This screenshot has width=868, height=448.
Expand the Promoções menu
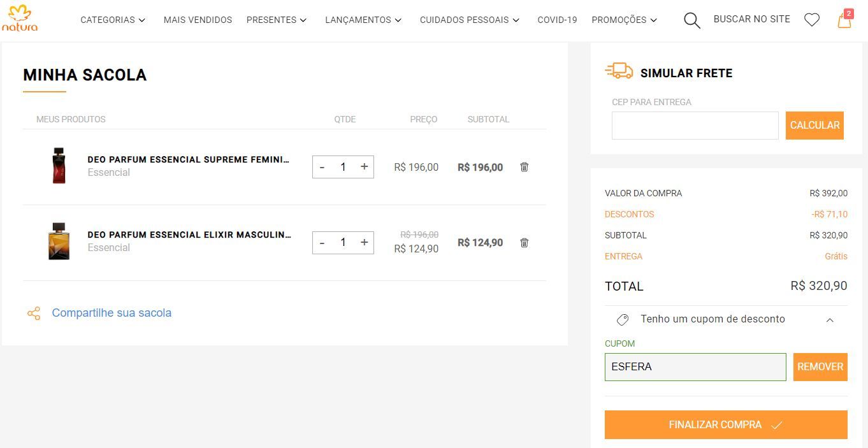coord(624,20)
